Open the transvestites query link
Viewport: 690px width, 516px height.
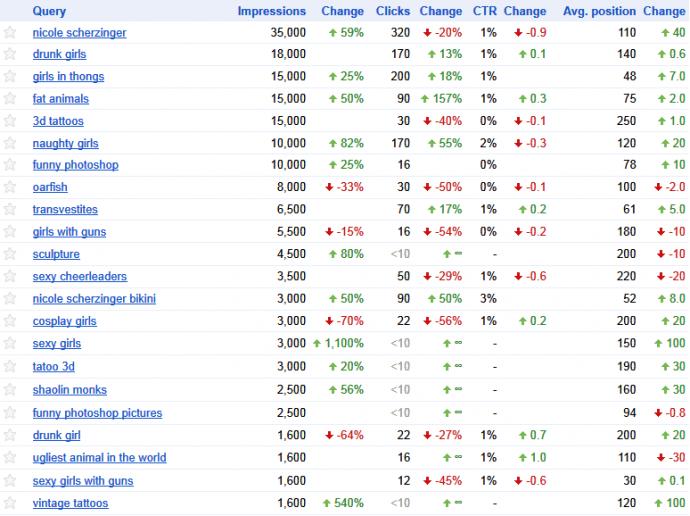65,209
